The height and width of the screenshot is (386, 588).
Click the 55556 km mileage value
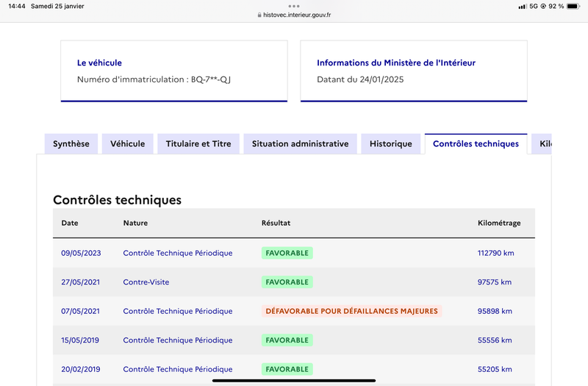click(495, 340)
